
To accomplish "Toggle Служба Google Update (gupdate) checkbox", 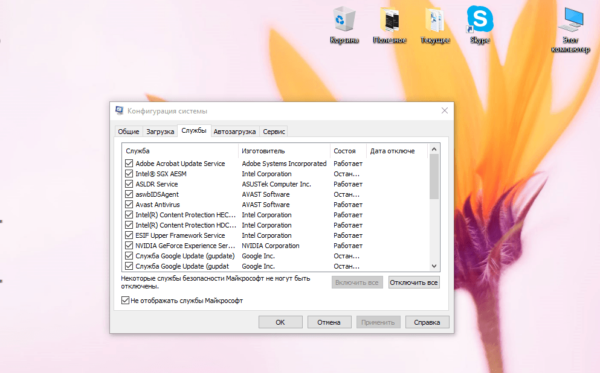I will point(129,256).
